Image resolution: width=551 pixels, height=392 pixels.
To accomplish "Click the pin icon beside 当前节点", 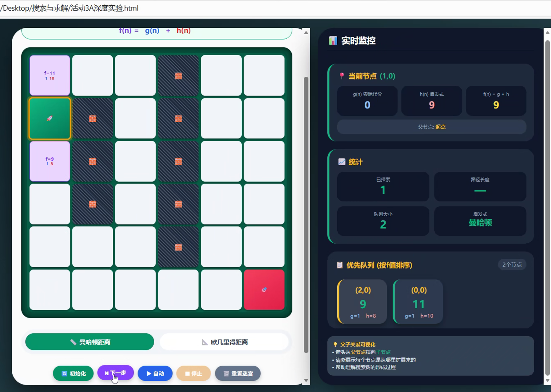I will tap(342, 76).
